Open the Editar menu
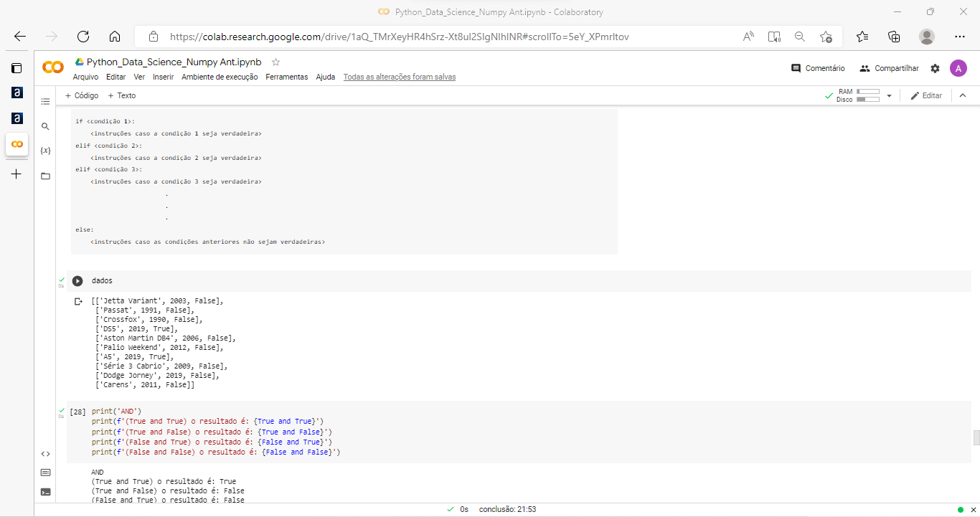 click(x=116, y=77)
